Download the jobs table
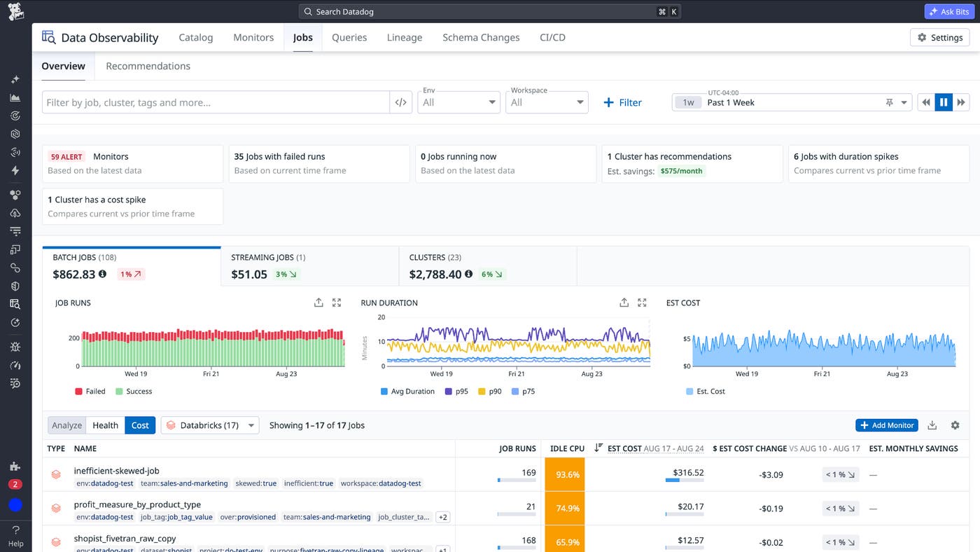 coord(932,425)
